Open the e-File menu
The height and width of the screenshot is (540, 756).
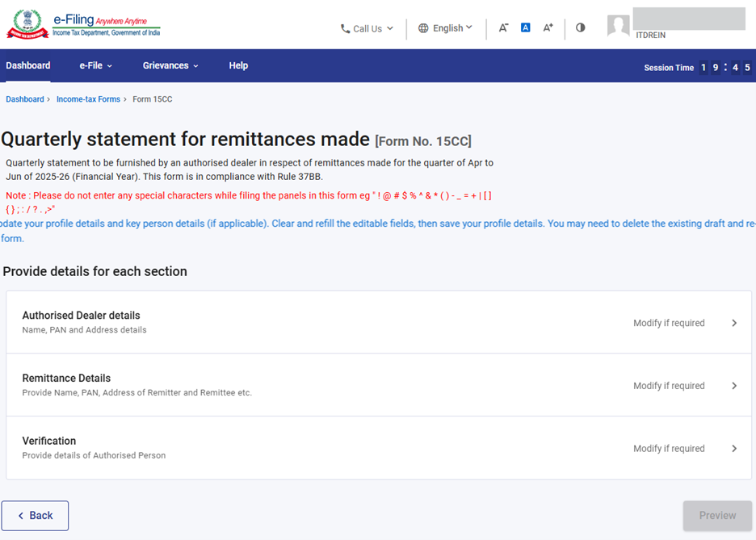tap(95, 65)
